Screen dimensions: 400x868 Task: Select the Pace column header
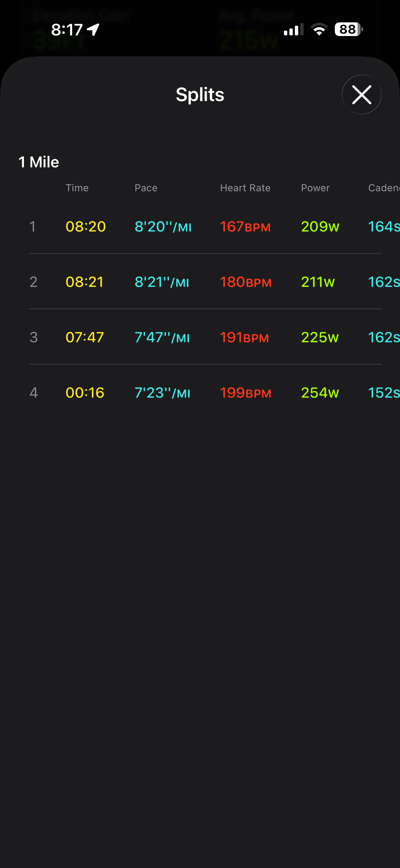pyautogui.click(x=146, y=188)
